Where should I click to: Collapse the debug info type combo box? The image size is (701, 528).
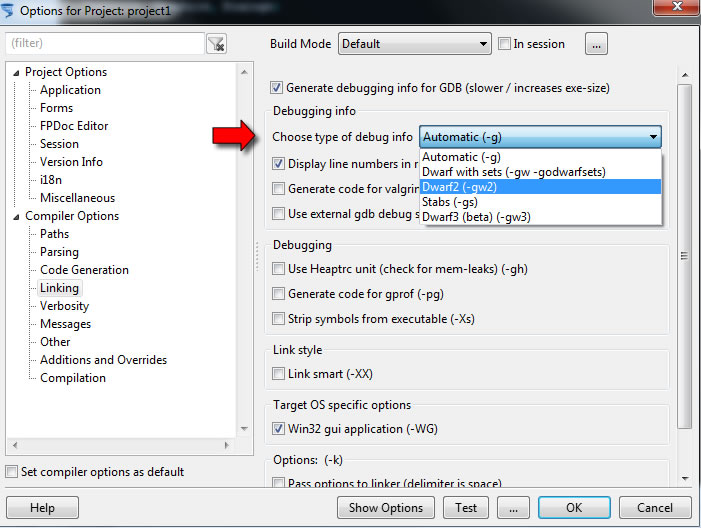click(x=540, y=137)
